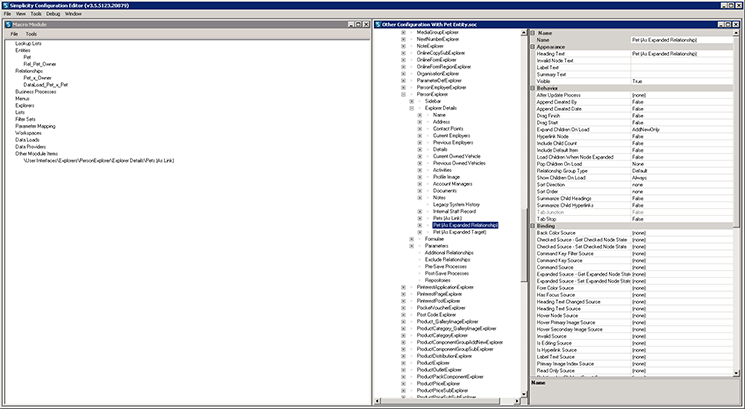The width and height of the screenshot is (745, 409).
Task: Select the Back Color Source property row
Action: 634,233
